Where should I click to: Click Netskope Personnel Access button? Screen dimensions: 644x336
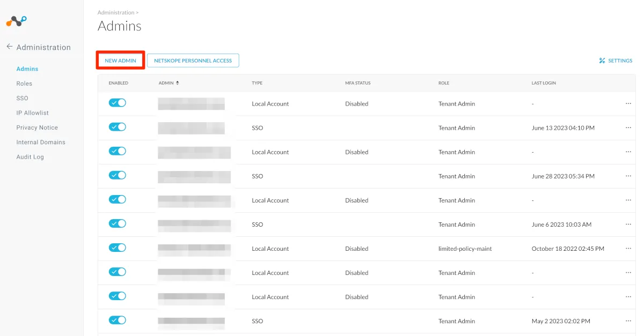193,61
